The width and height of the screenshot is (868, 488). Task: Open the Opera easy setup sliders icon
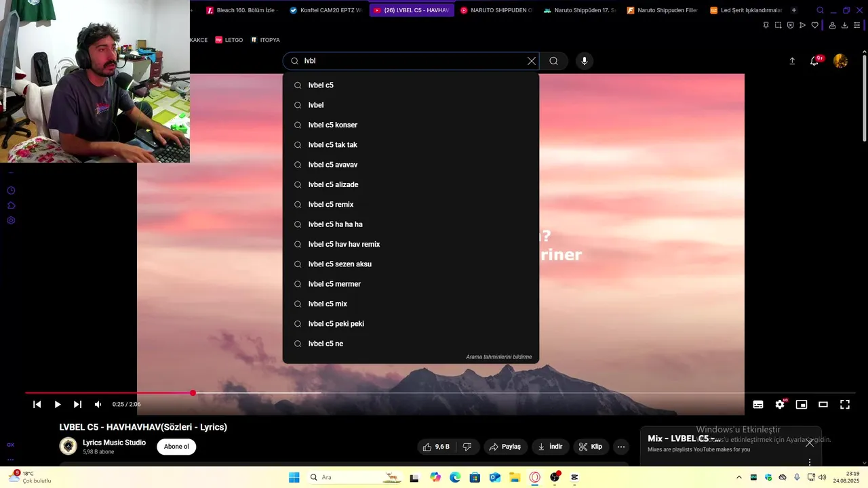point(856,25)
